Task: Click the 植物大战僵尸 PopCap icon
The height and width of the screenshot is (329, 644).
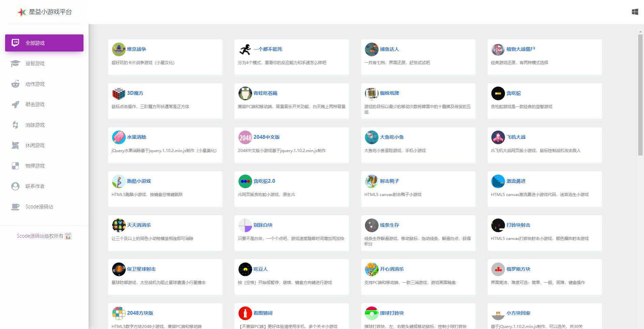Action: click(x=498, y=49)
